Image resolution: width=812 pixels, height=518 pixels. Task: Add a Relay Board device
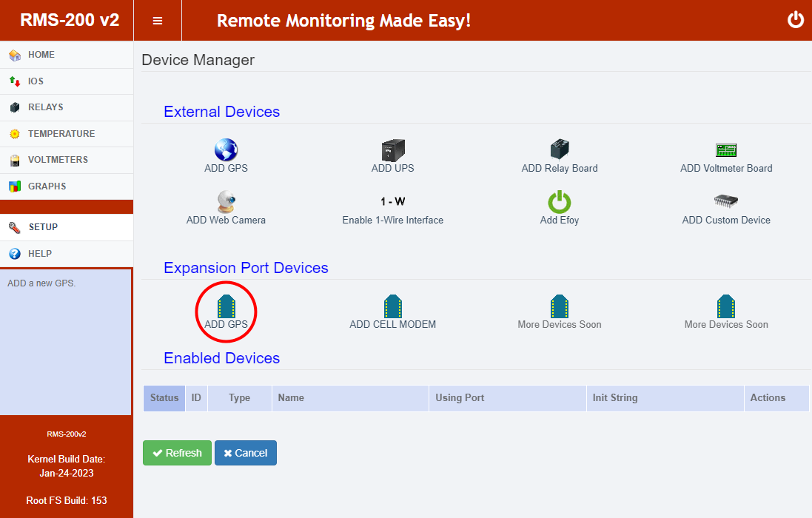pyautogui.click(x=560, y=150)
